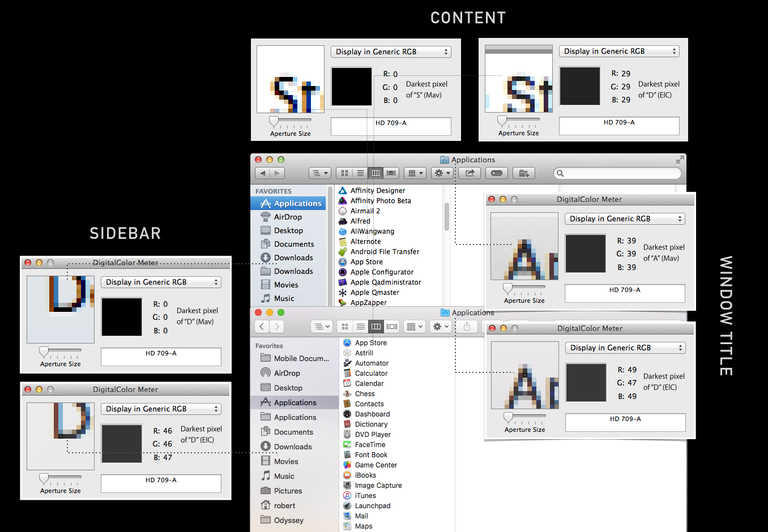Click the HD 709-A field below the R: 49 reading
Screen dimensions: 768x532
click(x=625, y=422)
